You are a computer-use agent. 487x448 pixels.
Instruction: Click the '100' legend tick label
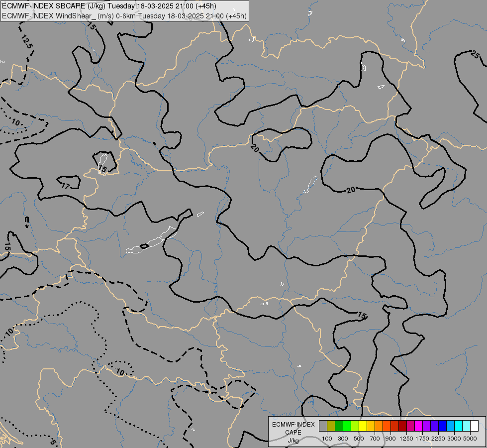(327, 439)
